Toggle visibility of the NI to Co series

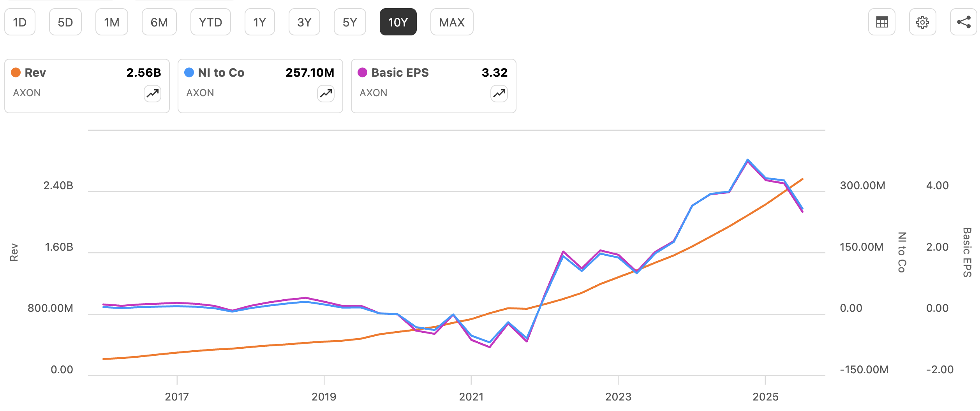pyautogui.click(x=189, y=72)
